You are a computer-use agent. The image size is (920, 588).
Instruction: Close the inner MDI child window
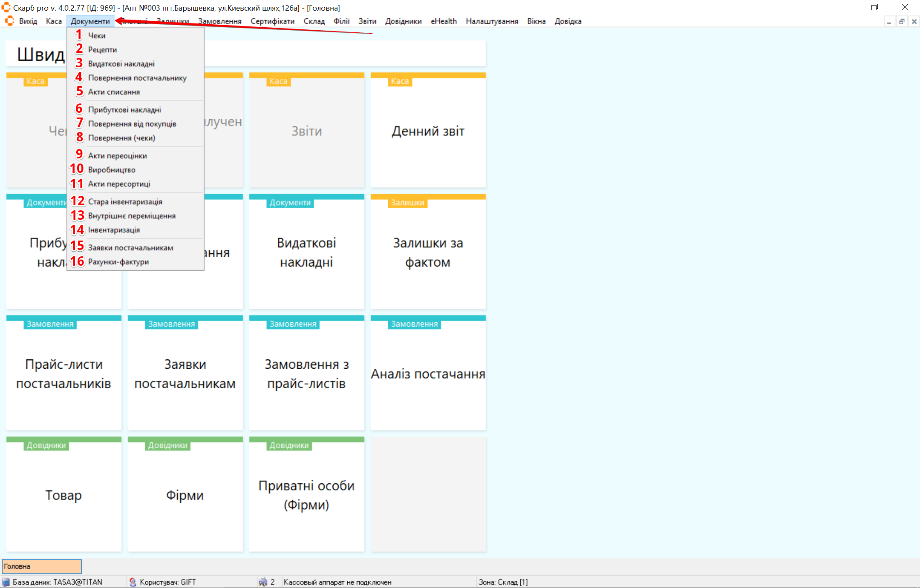click(914, 22)
